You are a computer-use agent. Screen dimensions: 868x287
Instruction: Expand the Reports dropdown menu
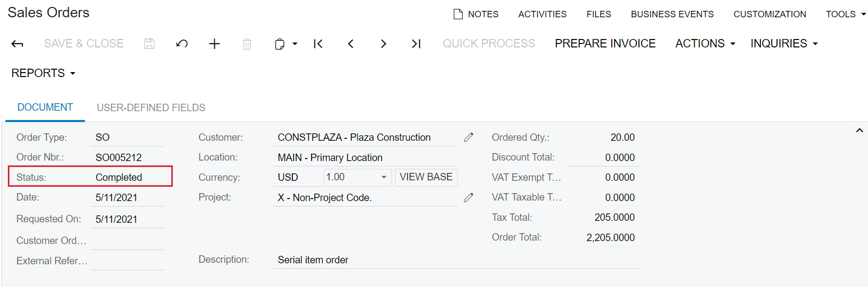pyautogui.click(x=43, y=73)
